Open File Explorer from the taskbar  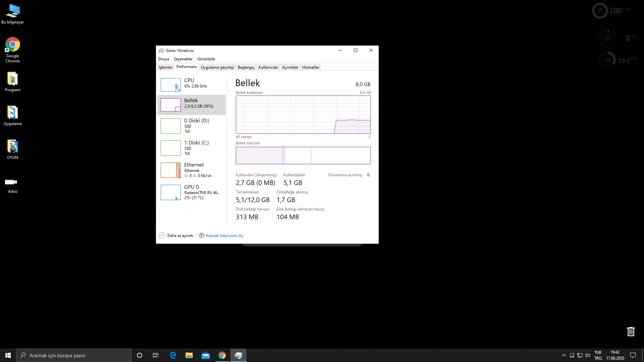coord(189,355)
